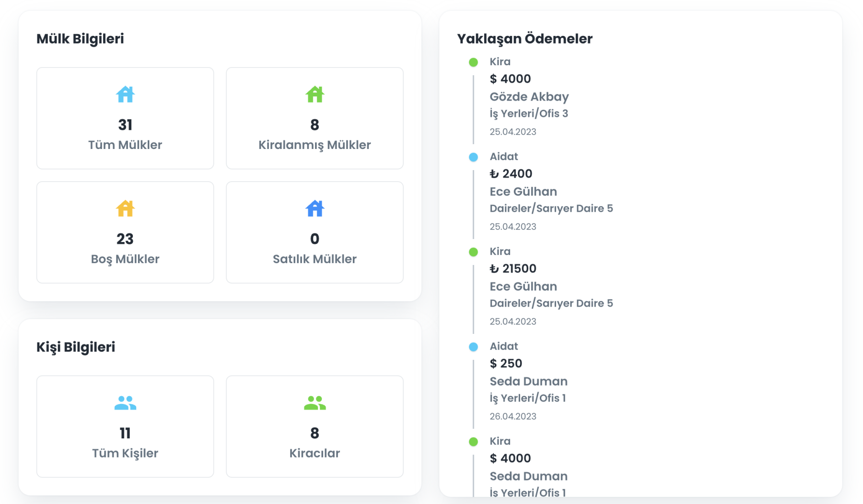
Task: Open the Tüm Kişiler card label
Action: pos(125,453)
